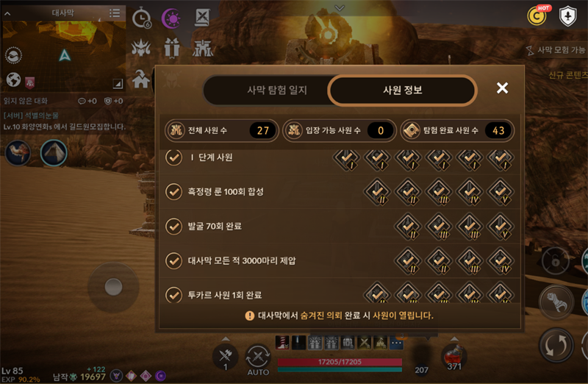Toggle checkmark next to 투카르 사원 1회 완료

pyautogui.click(x=174, y=295)
